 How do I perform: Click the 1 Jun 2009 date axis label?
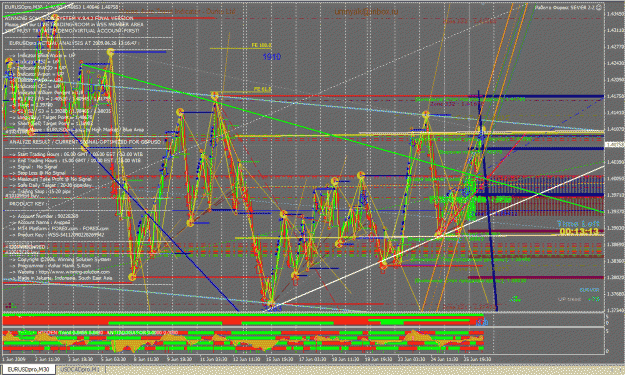point(14,359)
